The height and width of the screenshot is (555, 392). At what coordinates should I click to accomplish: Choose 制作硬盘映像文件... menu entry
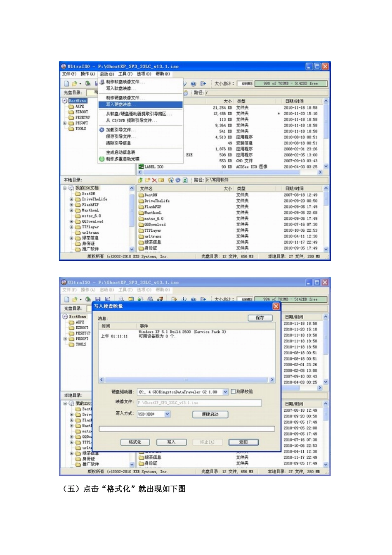[141, 98]
